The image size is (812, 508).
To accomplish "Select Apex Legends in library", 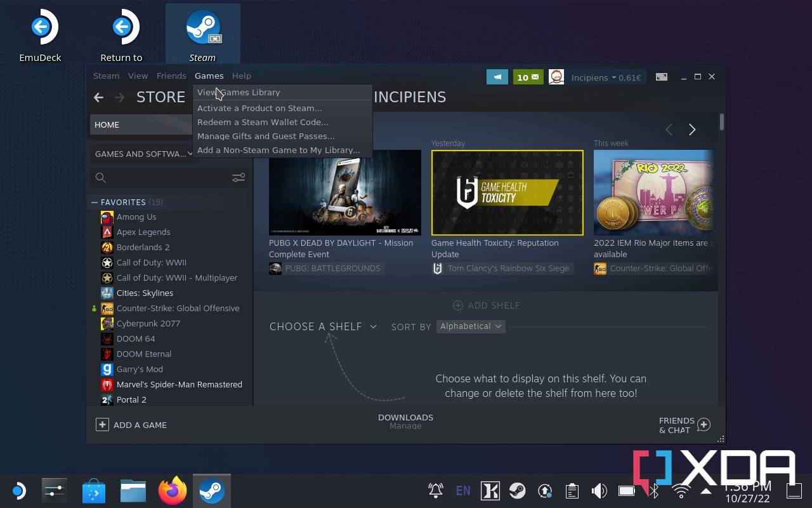I will click(x=143, y=232).
